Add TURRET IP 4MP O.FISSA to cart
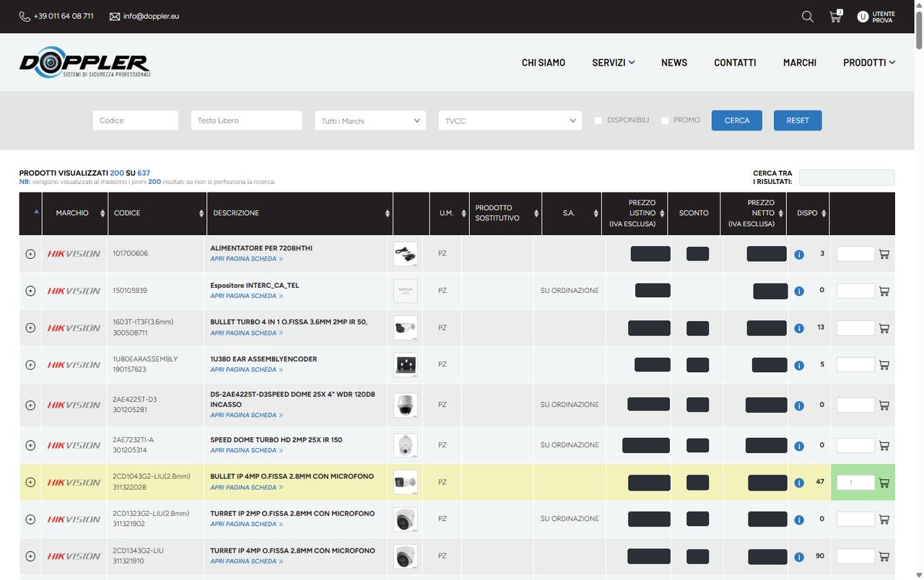The width and height of the screenshot is (924, 580). click(x=884, y=556)
